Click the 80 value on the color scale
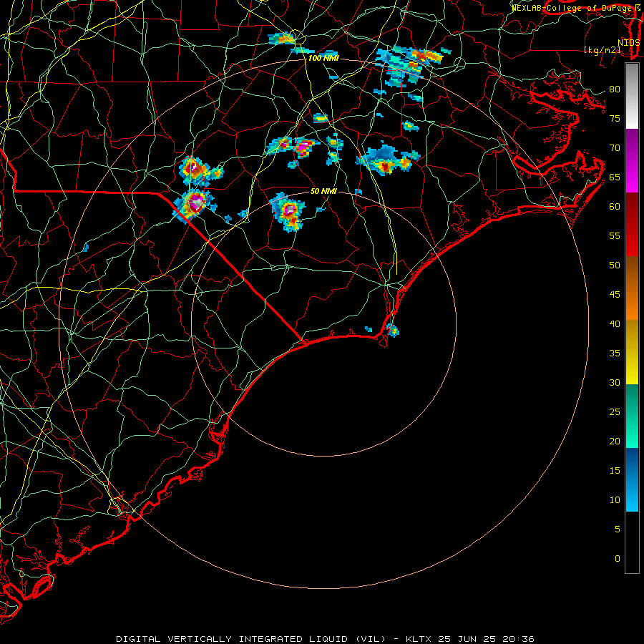Screen dimensions: 644x644 click(x=615, y=89)
